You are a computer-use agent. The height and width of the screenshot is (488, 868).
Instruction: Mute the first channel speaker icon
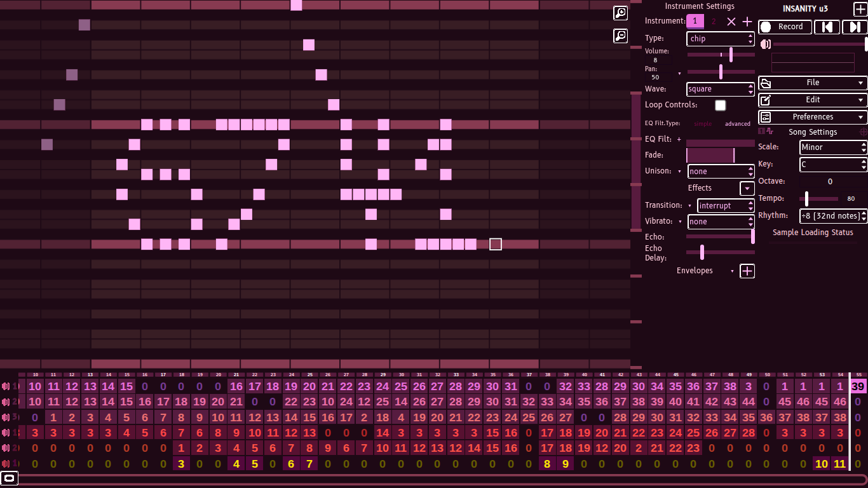tap(6, 386)
